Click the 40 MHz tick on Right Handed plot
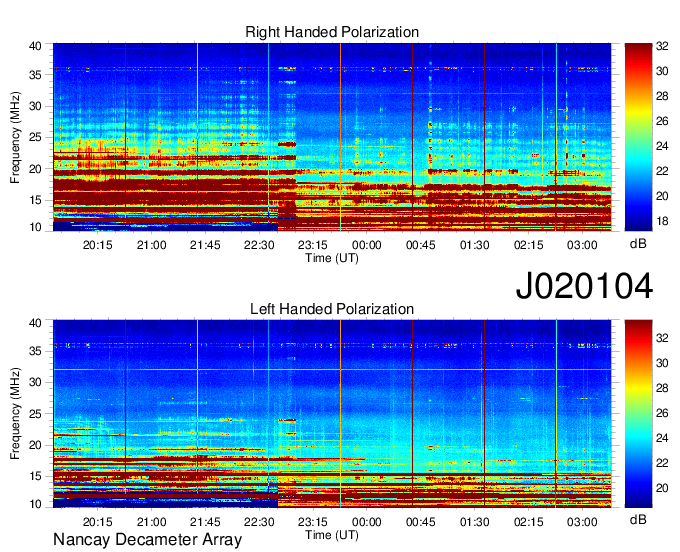Screen dimensions: 680x552 pos(35,46)
